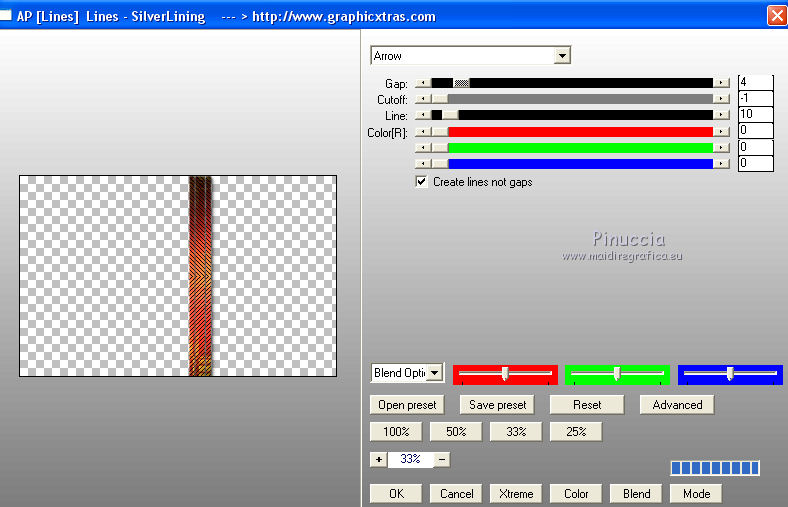Set preview zoom to 50%
The width and height of the screenshot is (788, 507).
(456, 432)
